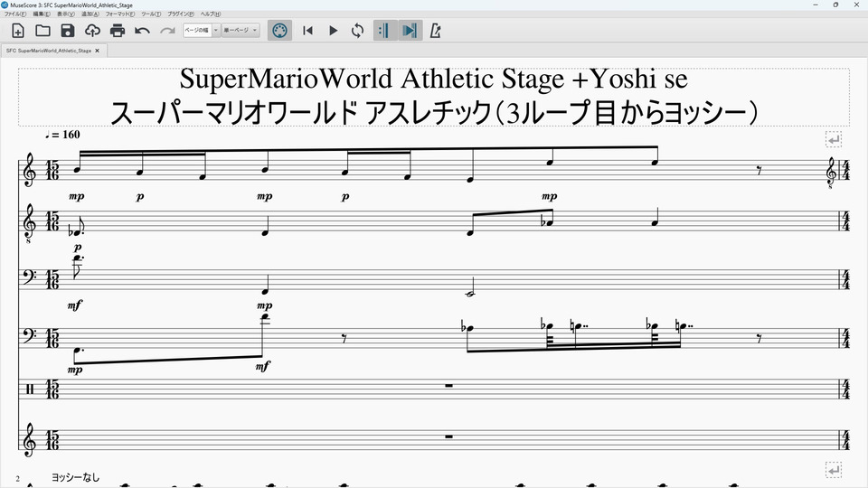The height and width of the screenshot is (488, 868).
Task: Toggle pan score during playback
Action: pyautogui.click(x=410, y=31)
